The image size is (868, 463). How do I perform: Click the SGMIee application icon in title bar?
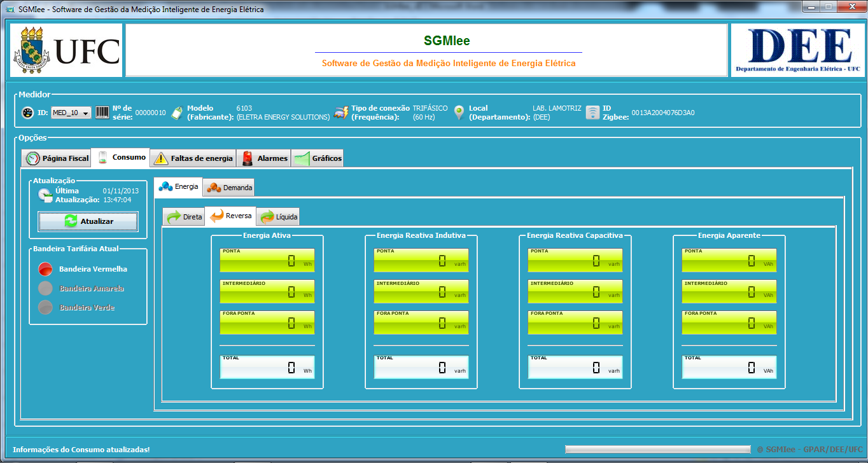(10, 9)
